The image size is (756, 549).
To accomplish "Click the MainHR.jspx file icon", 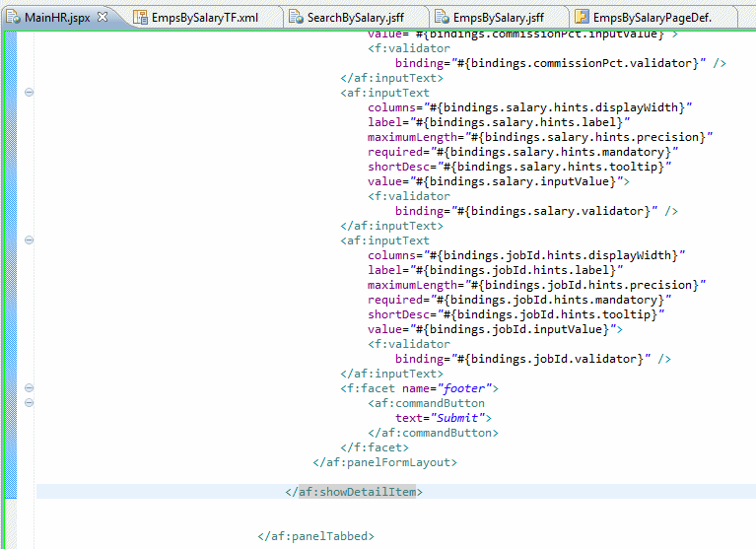I will pyautogui.click(x=14, y=18).
